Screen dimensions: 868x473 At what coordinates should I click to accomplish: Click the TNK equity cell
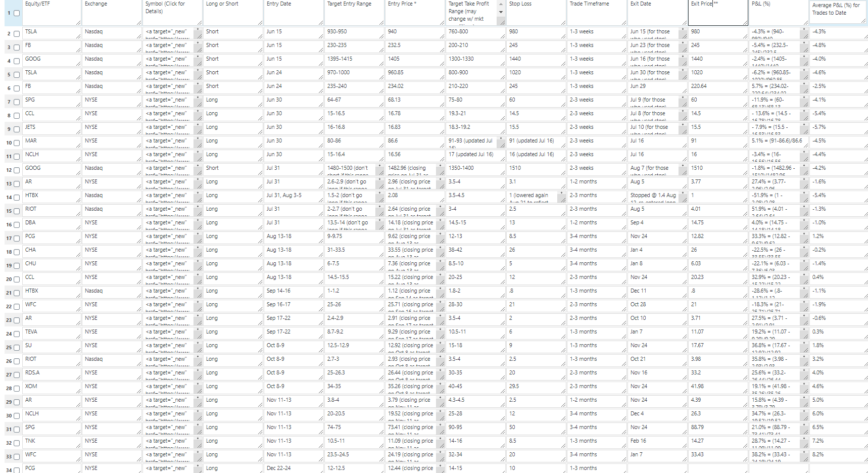coord(52,443)
